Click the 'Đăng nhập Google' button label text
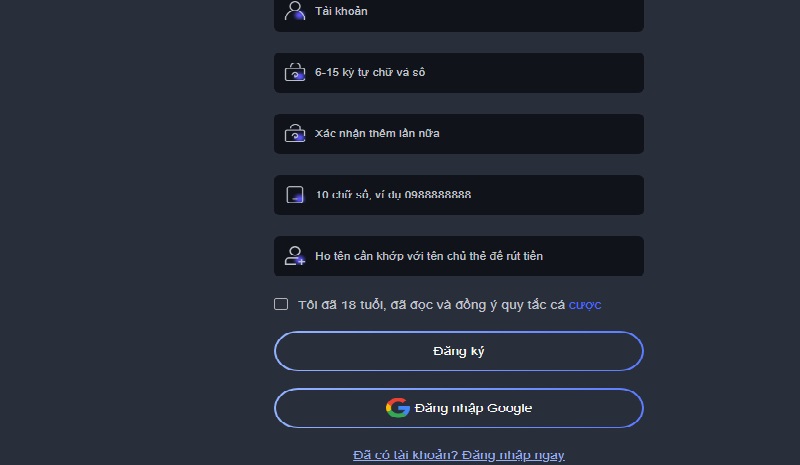The height and width of the screenshot is (465, 800). [x=473, y=408]
